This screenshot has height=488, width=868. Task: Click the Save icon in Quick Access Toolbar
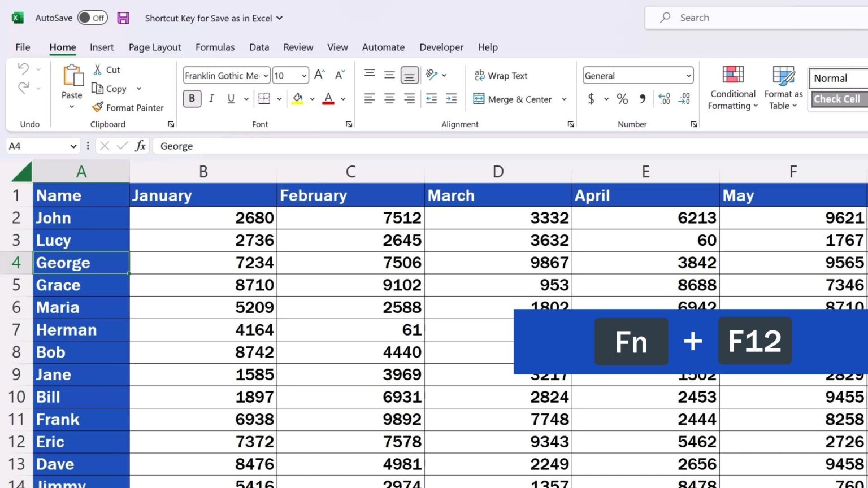(123, 18)
